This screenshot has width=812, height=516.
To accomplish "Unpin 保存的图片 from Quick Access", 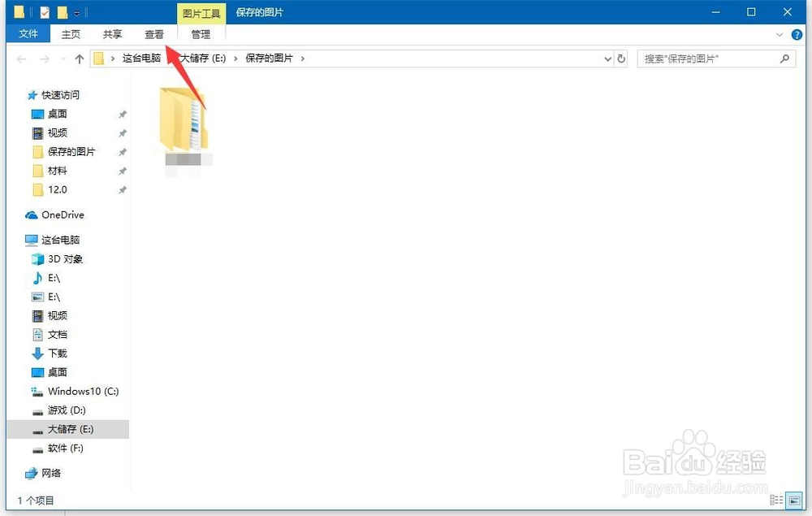I will [x=123, y=152].
